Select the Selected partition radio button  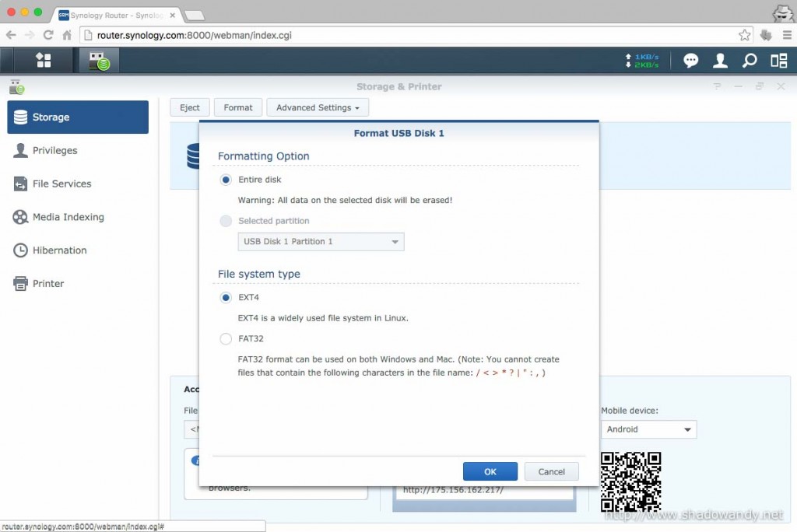[226, 221]
